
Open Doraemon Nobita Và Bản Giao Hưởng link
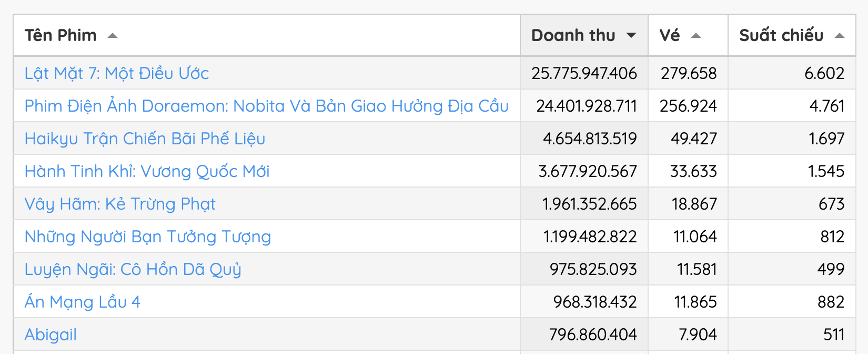pos(267,106)
